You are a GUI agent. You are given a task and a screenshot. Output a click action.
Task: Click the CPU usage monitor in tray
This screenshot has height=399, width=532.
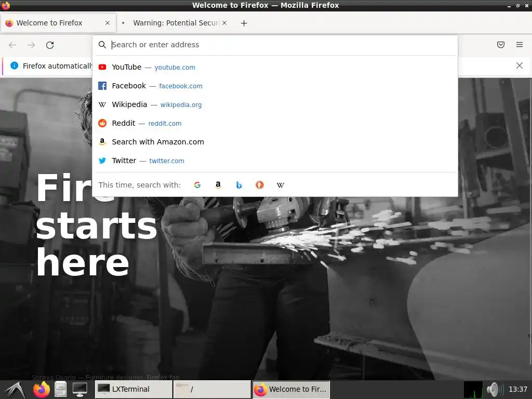473,390
